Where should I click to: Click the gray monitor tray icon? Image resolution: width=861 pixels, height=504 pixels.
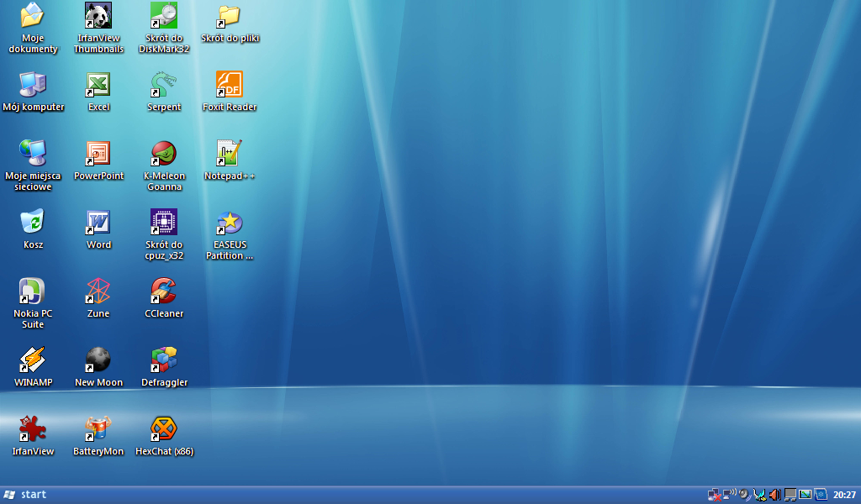[x=790, y=495]
